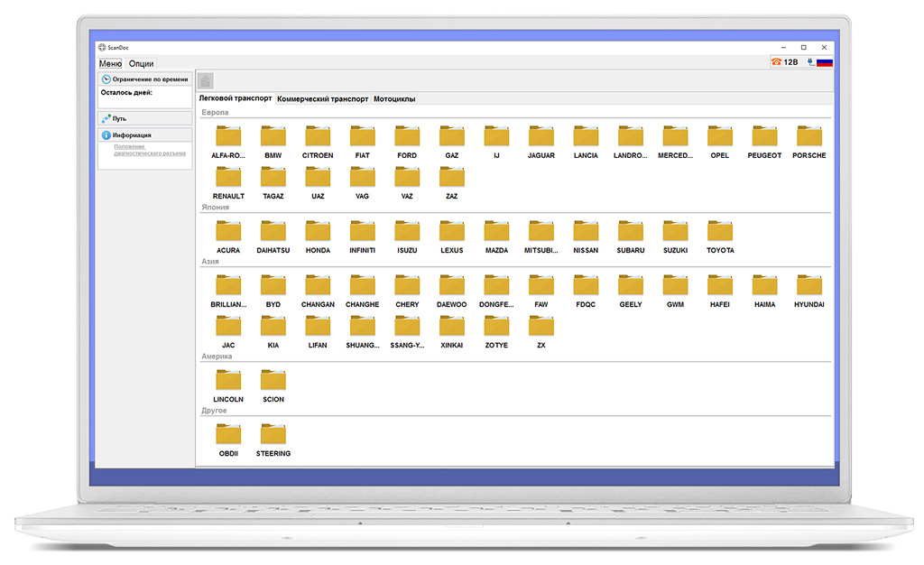924x565 pixels.
Task: Open the TOYOTA folder
Action: 720,236
